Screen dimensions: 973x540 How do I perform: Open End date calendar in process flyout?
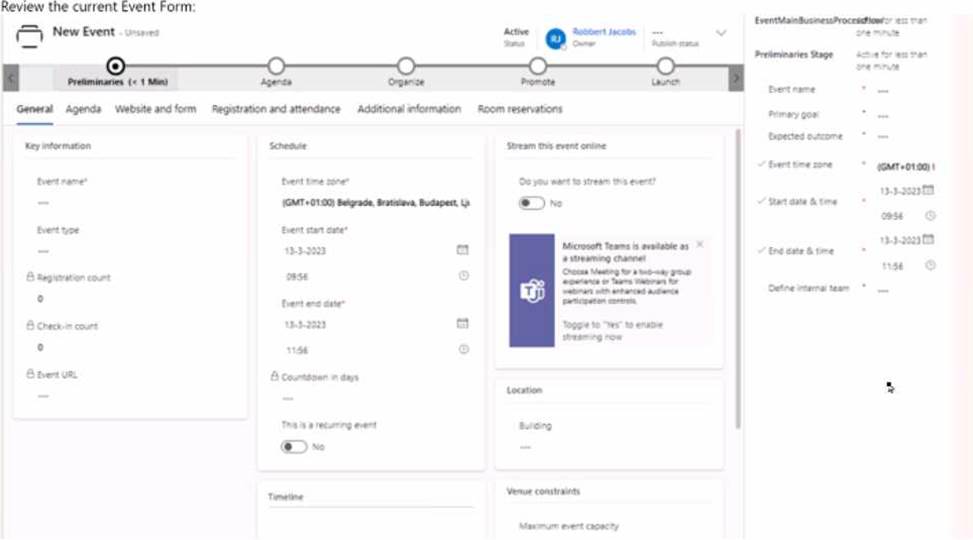tap(928, 239)
